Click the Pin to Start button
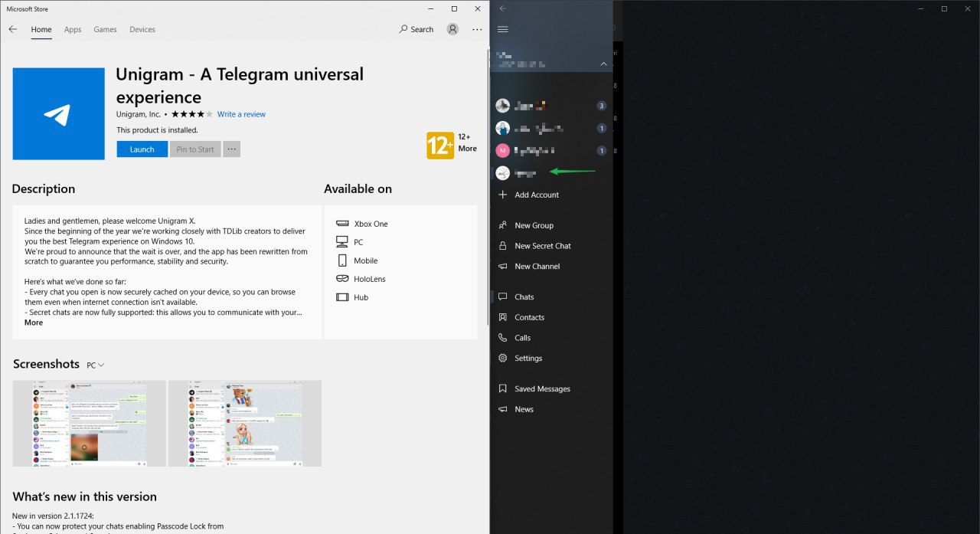Image resolution: width=980 pixels, height=534 pixels. (195, 149)
